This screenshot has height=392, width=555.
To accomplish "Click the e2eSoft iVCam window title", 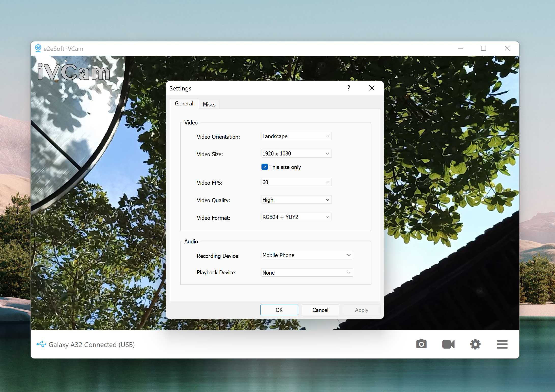I will 63,49.
